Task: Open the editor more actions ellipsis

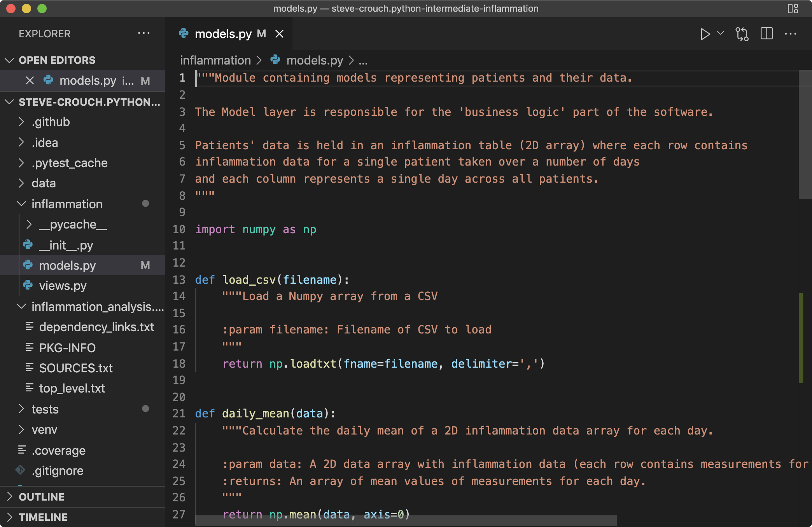Action: [790, 34]
